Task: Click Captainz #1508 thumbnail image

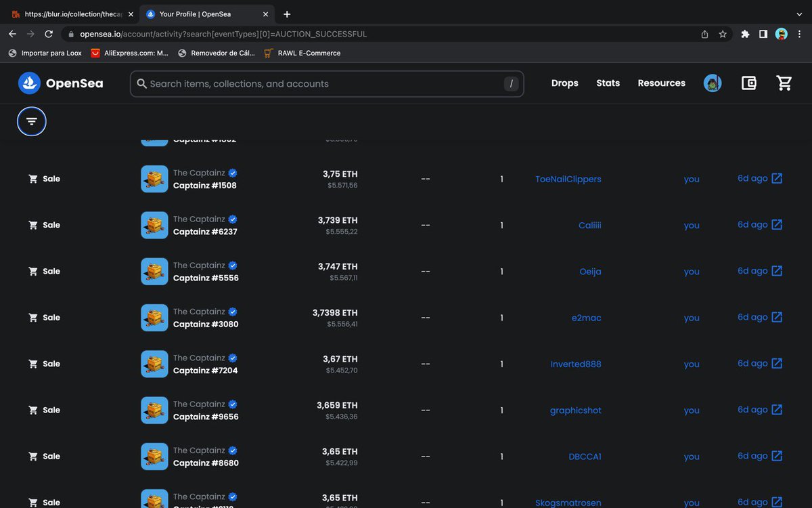Action: pyautogui.click(x=154, y=179)
